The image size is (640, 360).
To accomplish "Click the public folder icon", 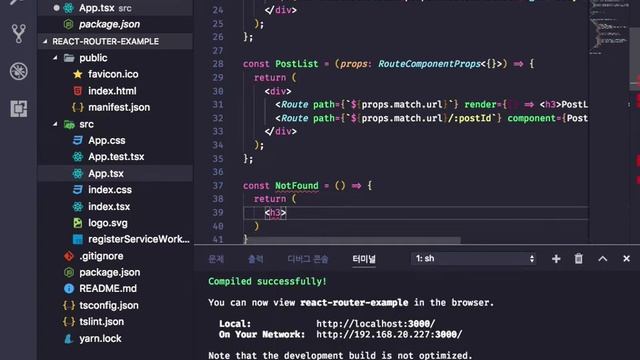I will pyautogui.click(x=69, y=58).
